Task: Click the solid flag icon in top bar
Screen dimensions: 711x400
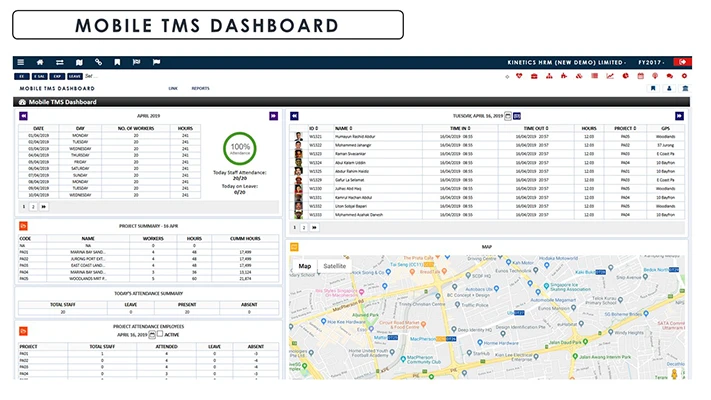Action: (156, 62)
